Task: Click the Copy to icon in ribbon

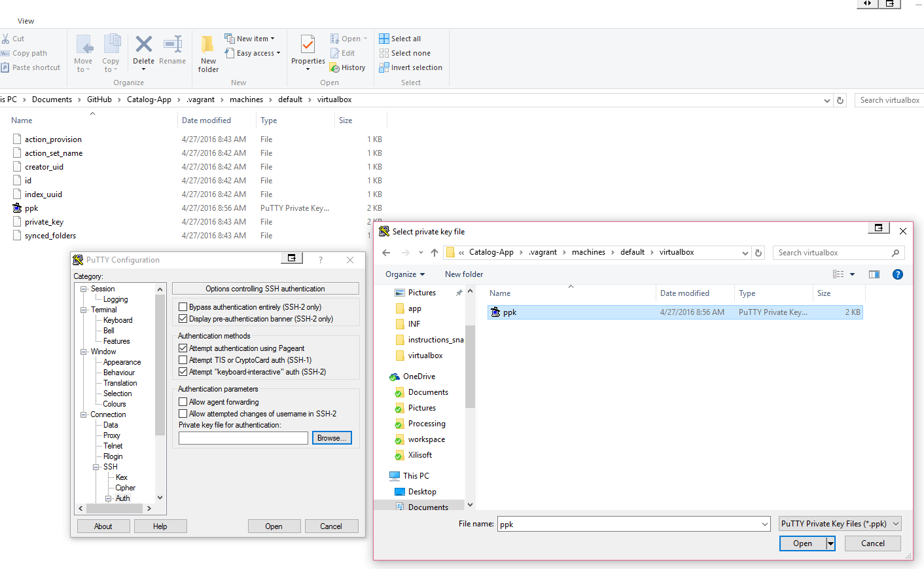Action: 111,45
